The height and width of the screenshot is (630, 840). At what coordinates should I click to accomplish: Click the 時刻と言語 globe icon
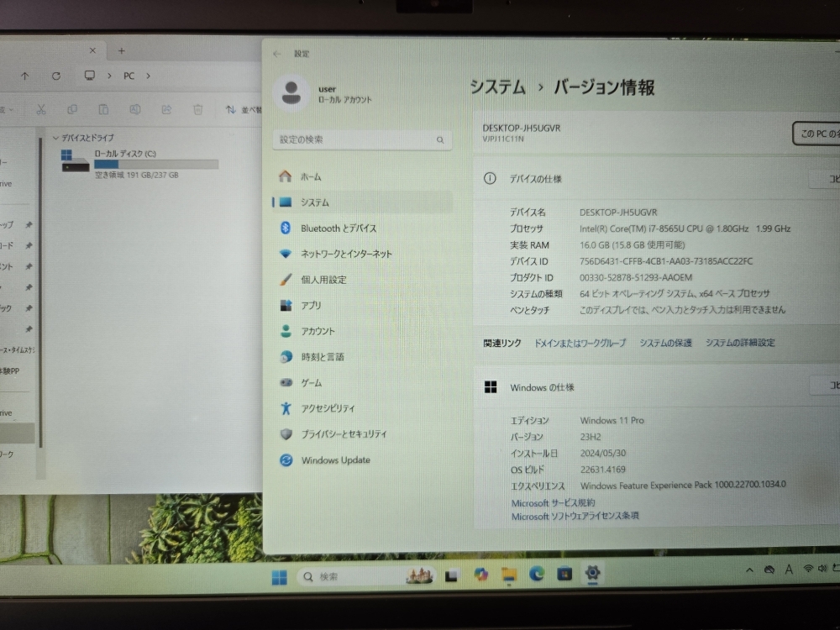click(286, 357)
